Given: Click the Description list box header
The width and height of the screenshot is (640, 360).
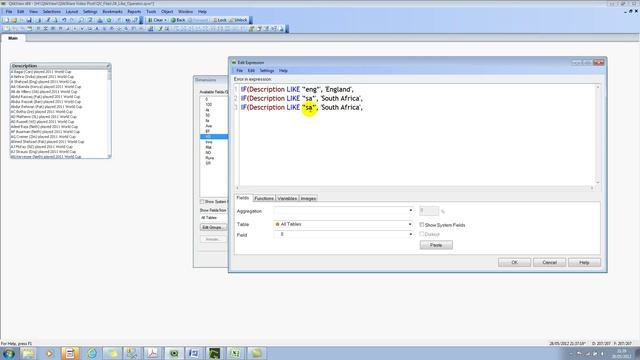Looking at the screenshot, I should (x=60, y=66).
